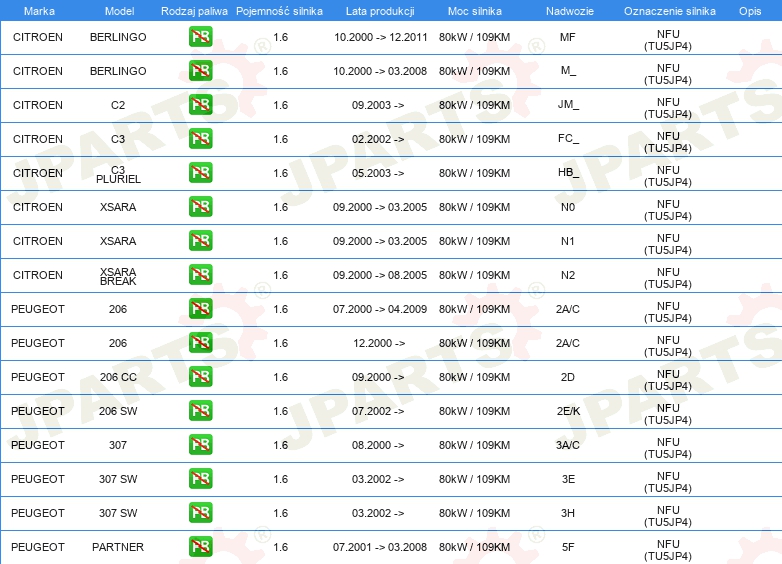Click the body code M_
782x564 pixels.
pos(568,71)
